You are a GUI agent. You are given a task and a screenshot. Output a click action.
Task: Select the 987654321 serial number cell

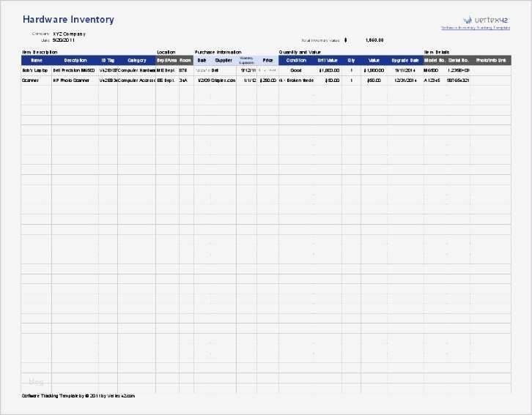tap(458, 81)
